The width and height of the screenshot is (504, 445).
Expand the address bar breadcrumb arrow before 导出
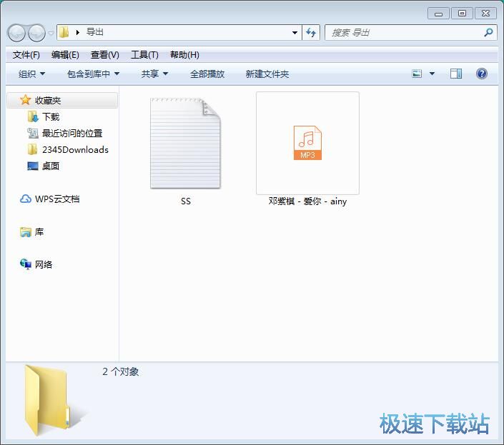tap(77, 32)
